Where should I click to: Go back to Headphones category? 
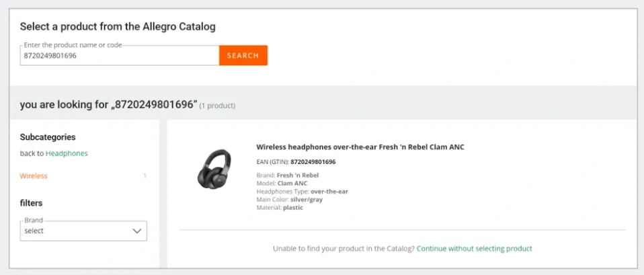point(67,153)
